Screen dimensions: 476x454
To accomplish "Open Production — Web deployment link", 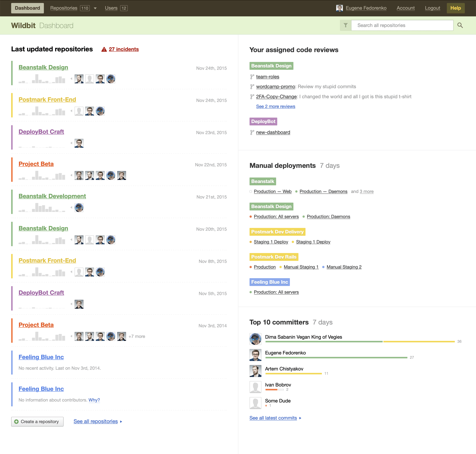I will 273,191.
